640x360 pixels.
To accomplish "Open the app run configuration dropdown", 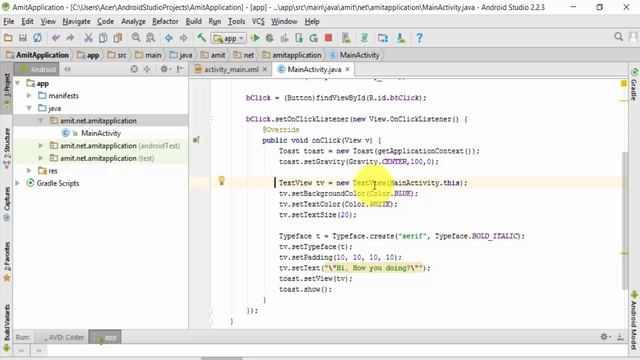I will (229, 38).
